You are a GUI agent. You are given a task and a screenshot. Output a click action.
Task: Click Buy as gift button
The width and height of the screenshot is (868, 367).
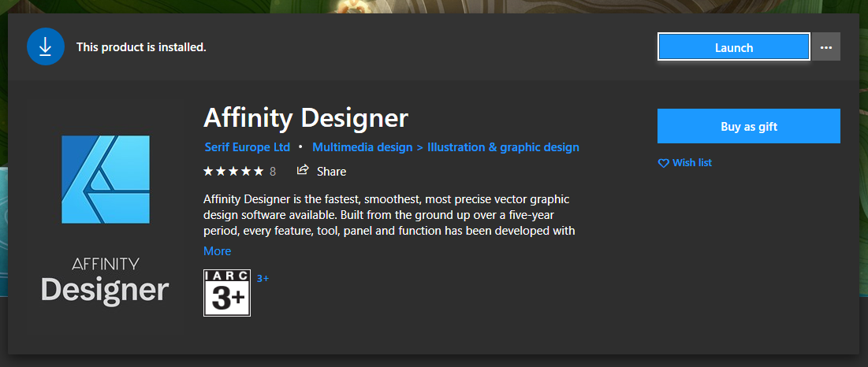coord(748,127)
